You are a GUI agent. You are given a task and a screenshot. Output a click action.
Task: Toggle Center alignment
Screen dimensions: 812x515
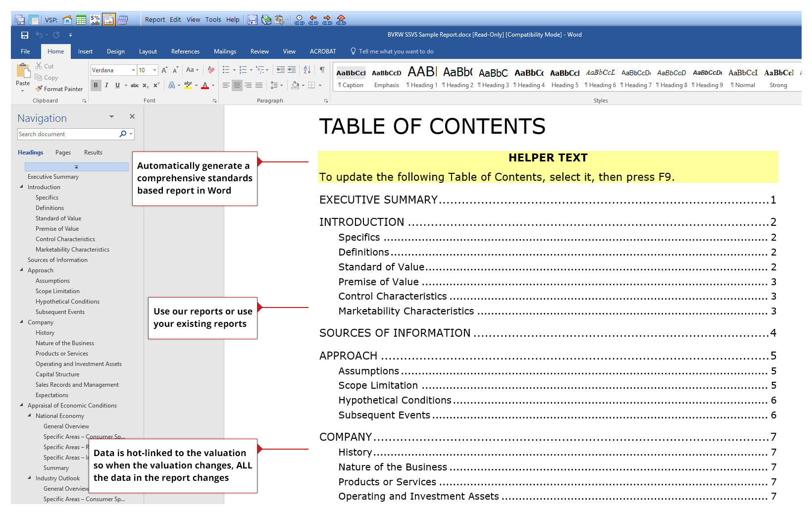[237, 85]
